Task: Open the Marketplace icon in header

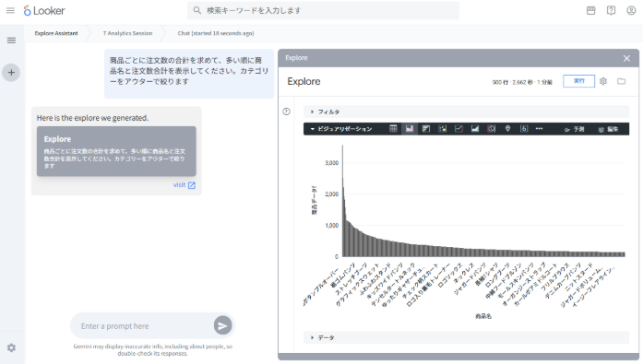Action: [x=591, y=11]
